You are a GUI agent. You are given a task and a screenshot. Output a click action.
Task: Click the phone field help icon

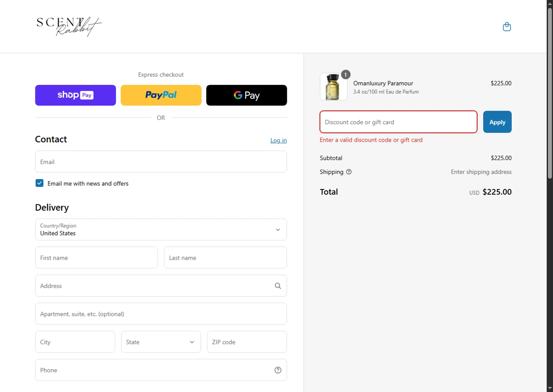point(278,370)
